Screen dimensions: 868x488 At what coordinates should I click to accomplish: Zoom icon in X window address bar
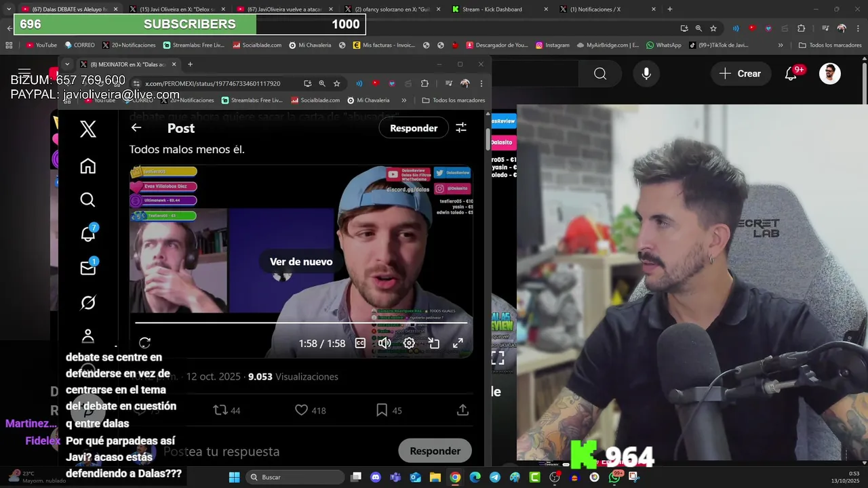click(x=322, y=83)
